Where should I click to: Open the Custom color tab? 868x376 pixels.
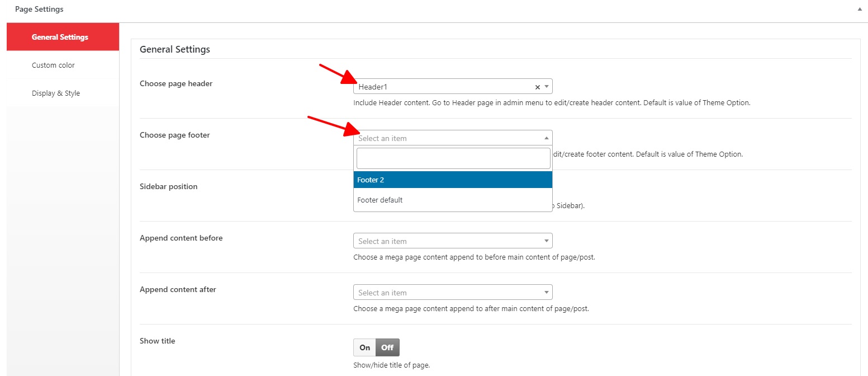[x=53, y=65]
